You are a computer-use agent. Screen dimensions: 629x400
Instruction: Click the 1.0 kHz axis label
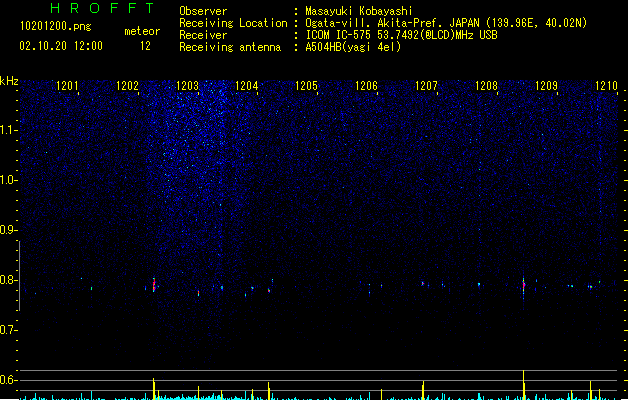point(8,180)
